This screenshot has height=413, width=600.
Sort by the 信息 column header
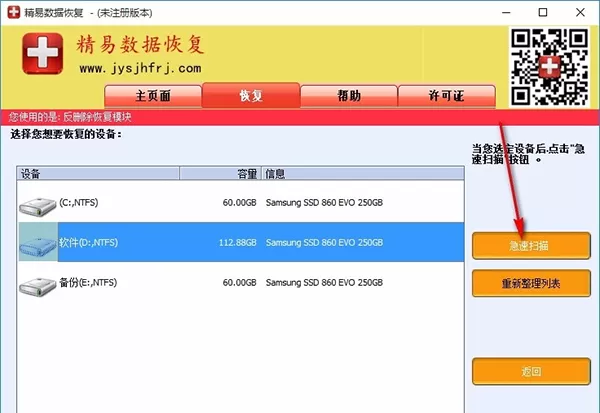click(x=363, y=174)
